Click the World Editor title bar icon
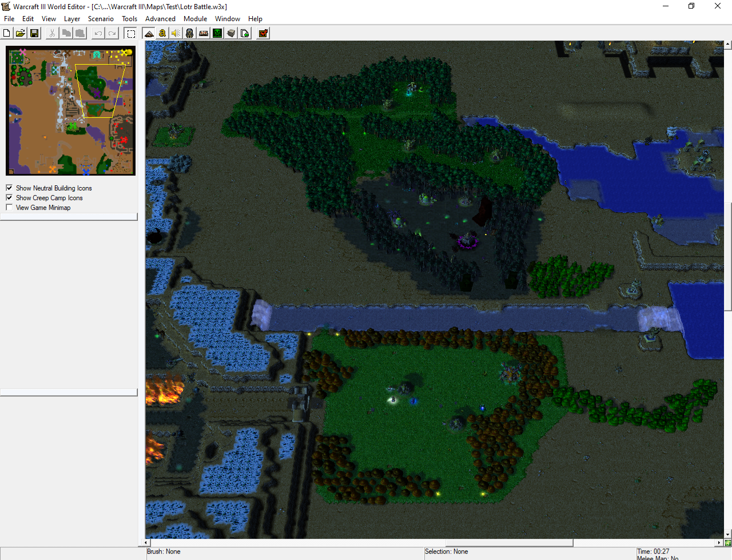 [6, 6]
